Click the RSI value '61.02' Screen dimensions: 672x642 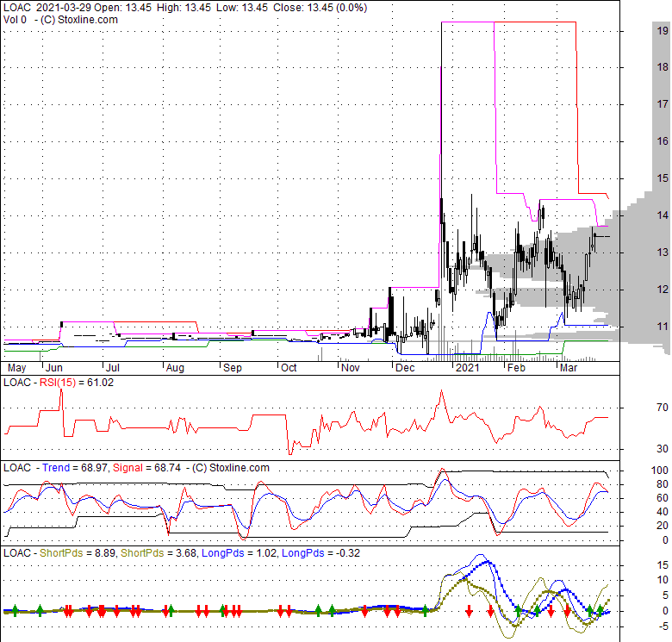click(100, 383)
